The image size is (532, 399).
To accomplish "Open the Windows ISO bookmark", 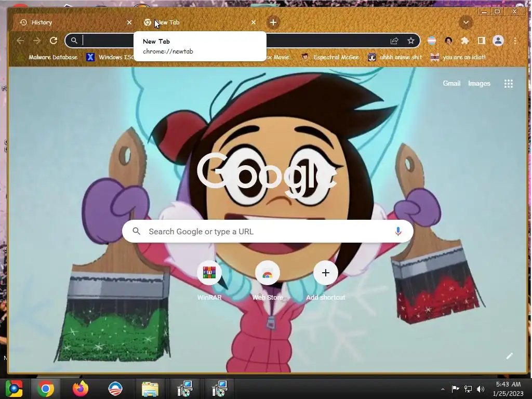I will [x=110, y=57].
